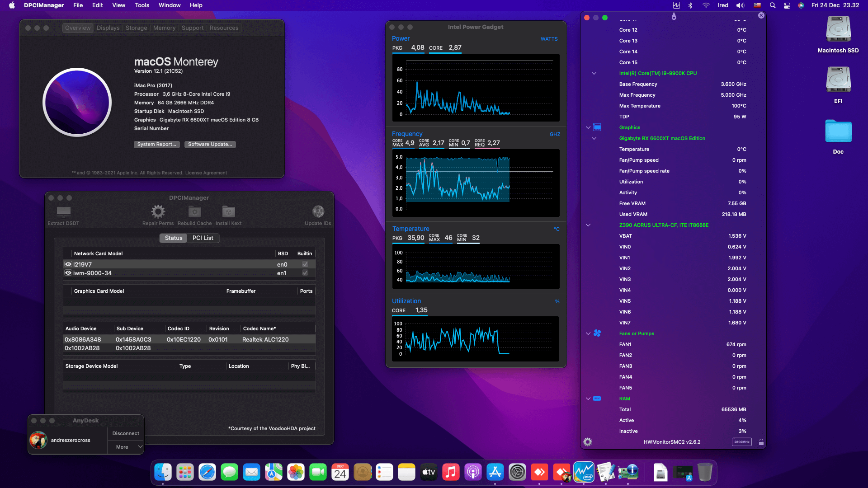The width and height of the screenshot is (868, 488).
Task: Toggle eye icon for I219V7 network card
Action: 68,264
